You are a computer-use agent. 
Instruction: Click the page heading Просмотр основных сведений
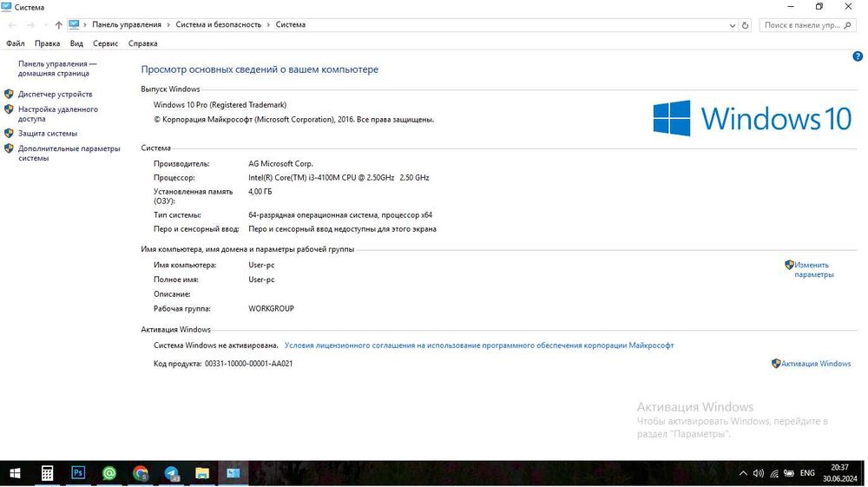click(260, 69)
